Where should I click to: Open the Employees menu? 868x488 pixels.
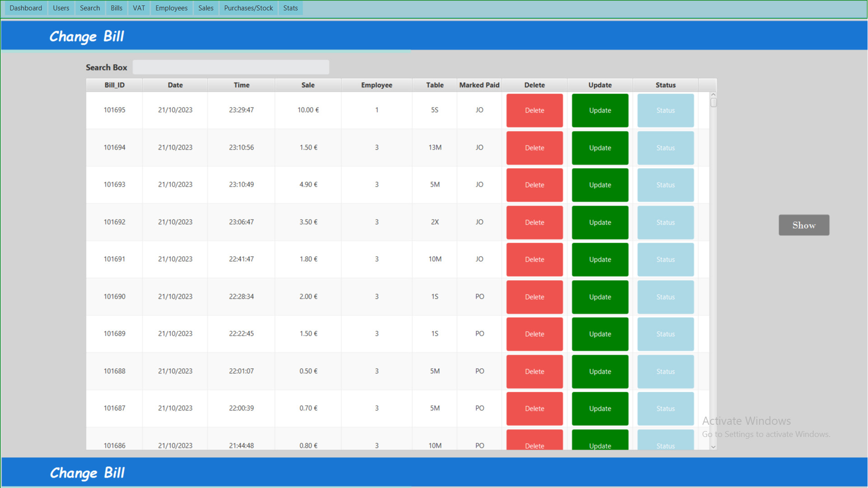[x=171, y=8]
